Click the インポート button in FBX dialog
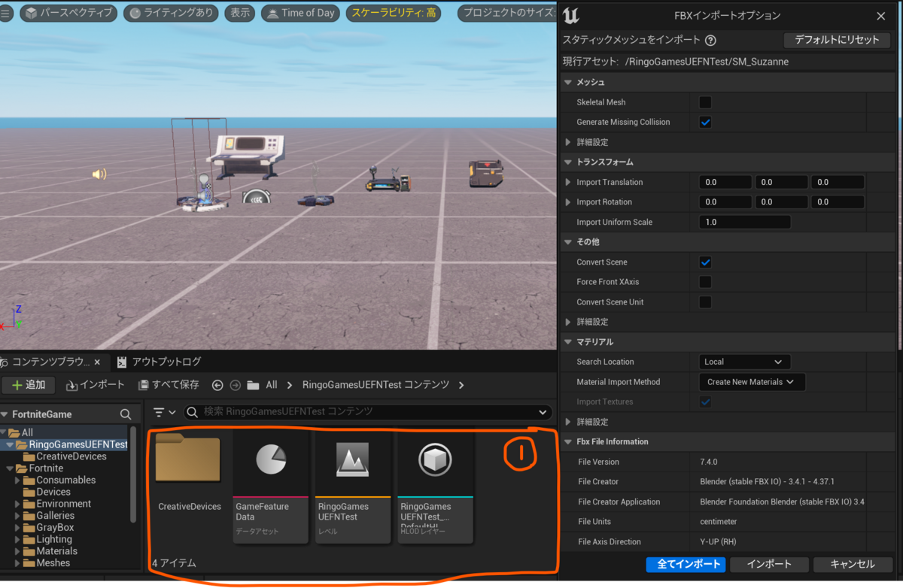The height and width of the screenshot is (588, 903). point(769,564)
